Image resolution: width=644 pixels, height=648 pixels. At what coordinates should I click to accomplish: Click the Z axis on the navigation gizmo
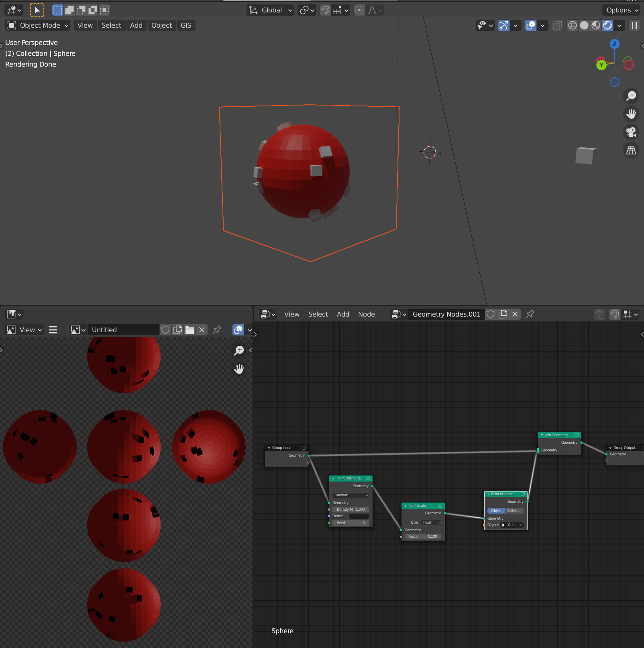coord(614,44)
